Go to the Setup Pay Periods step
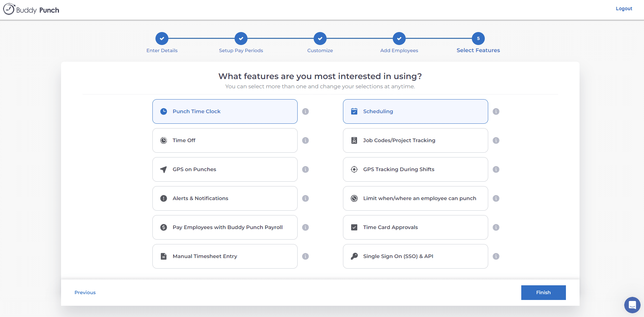Screen dimensions: 644x317 coord(241,39)
